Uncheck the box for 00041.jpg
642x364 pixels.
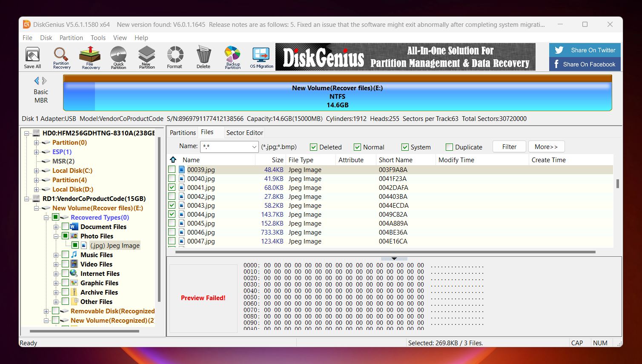coord(172,187)
